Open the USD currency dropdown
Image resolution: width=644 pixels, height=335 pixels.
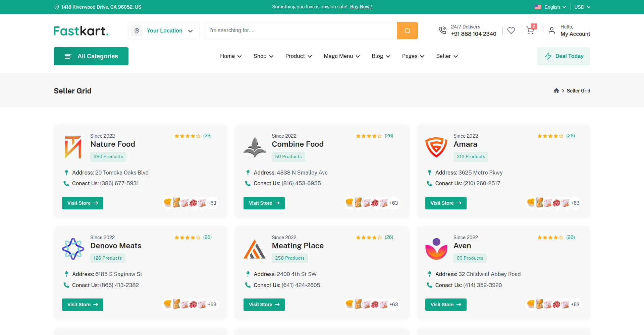[x=582, y=7]
